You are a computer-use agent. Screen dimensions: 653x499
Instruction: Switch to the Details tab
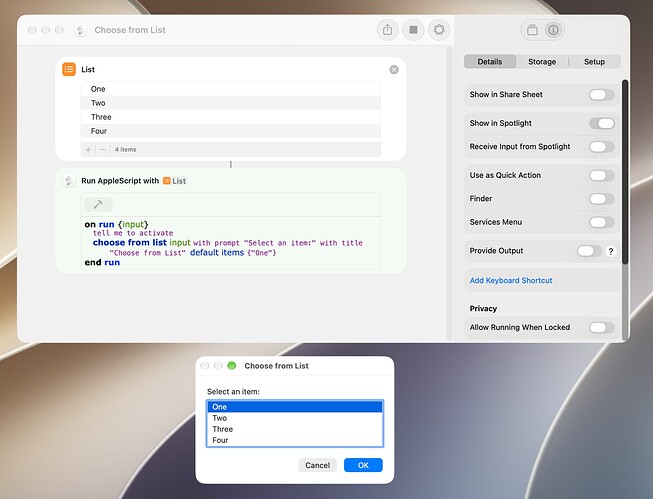pyautogui.click(x=490, y=62)
